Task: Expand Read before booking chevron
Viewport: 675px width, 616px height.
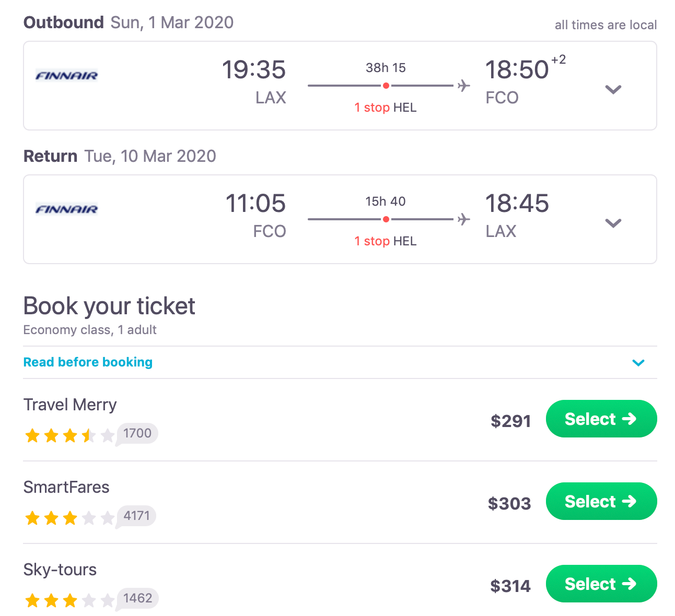Action: click(638, 363)
